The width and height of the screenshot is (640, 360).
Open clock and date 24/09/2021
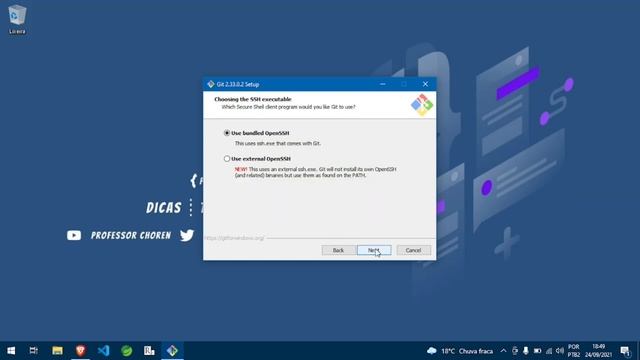tap(598, 351)
